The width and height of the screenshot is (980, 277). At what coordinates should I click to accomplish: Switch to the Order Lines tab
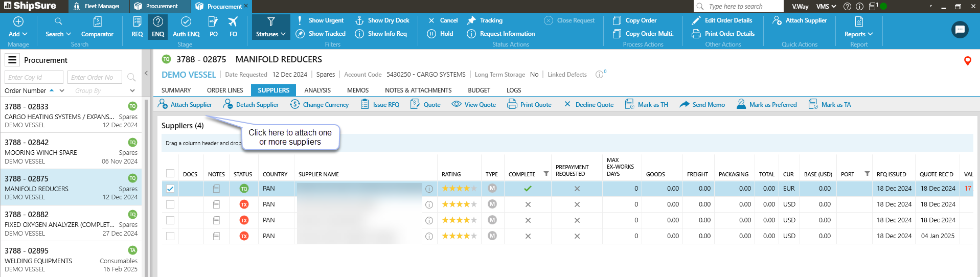225,90
